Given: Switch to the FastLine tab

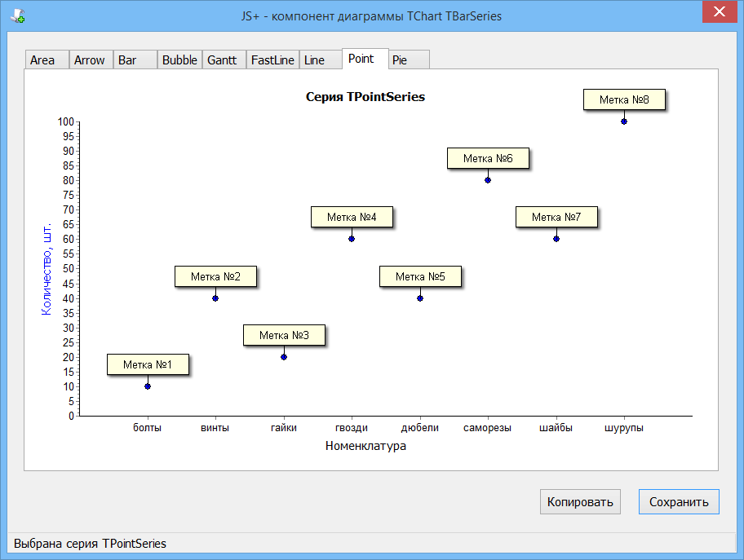Looking at the screenshot, I should [x=272, y=60].
